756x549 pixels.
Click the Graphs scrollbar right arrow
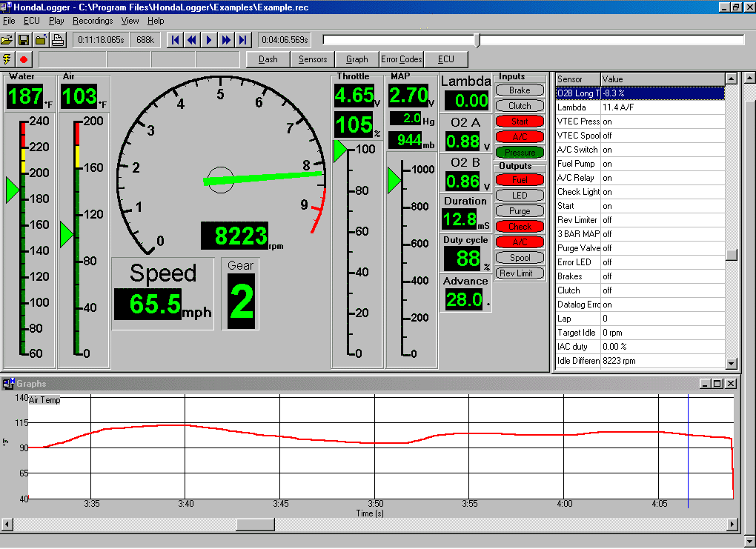732,524
